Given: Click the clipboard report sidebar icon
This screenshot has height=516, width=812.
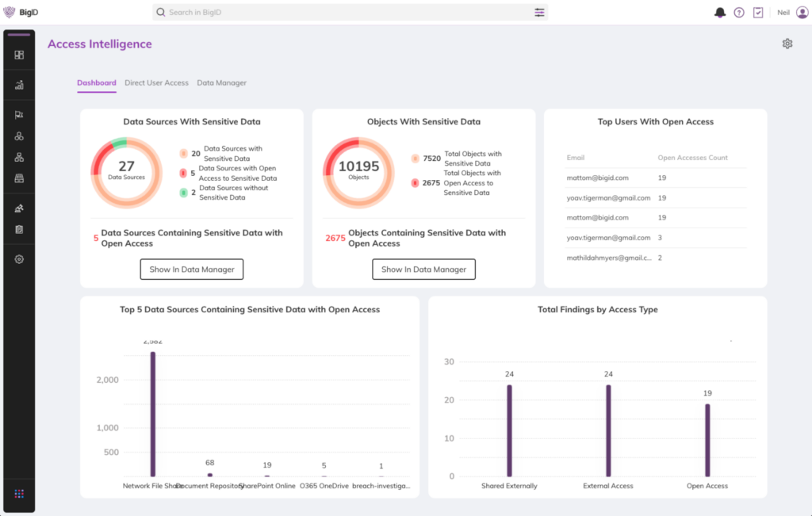Looking at the screenshot, I should tap(19, 229).
